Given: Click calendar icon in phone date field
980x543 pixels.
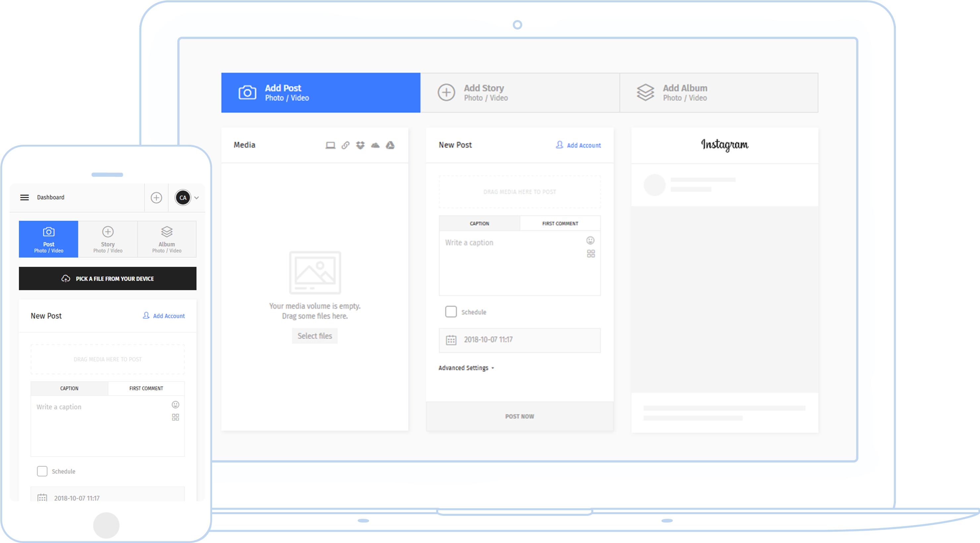Looking at the screenshot, I should 42,498.
